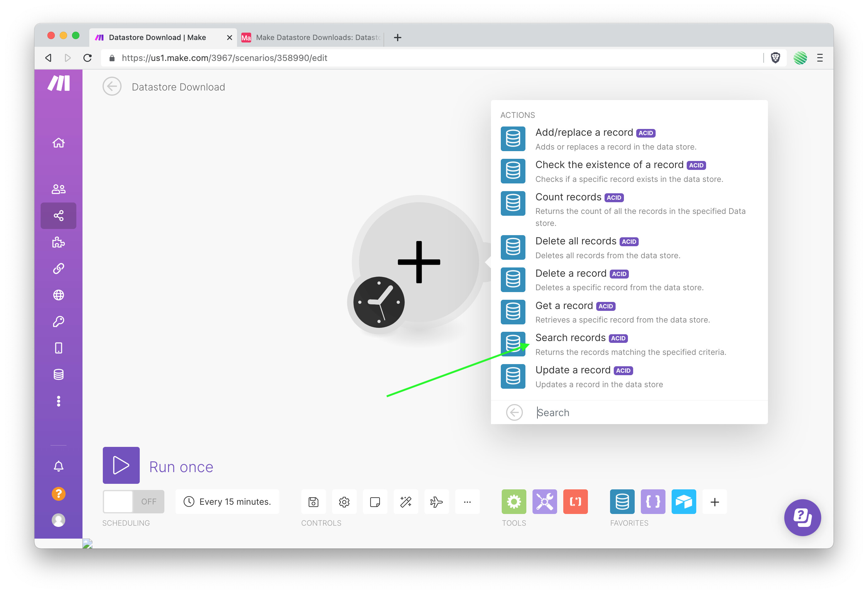This screenshot has height=594, width=868.
Task: Select the Get a record action
Action: point(564,306)
